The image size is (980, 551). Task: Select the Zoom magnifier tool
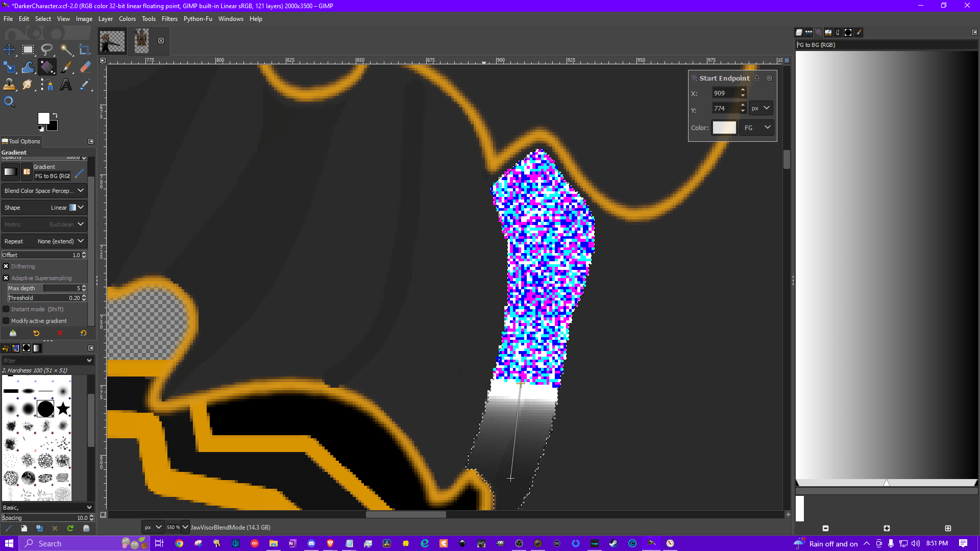[x=9, y=102]
